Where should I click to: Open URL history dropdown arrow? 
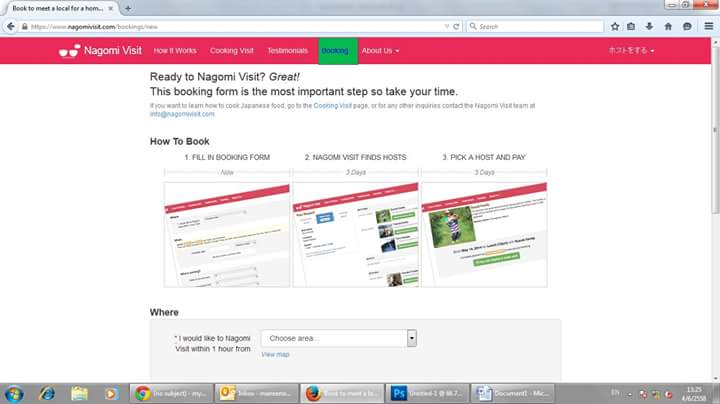click(x=447, y=27)
